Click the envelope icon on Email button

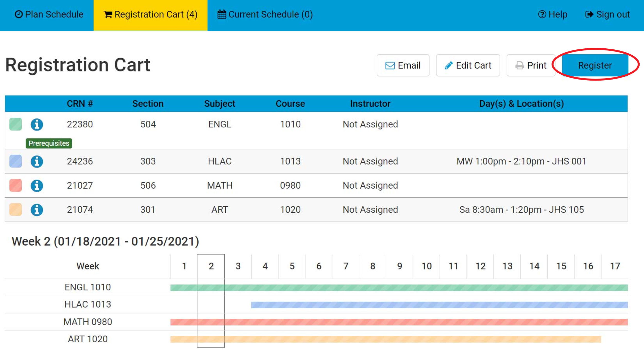(x=390, y=66)
